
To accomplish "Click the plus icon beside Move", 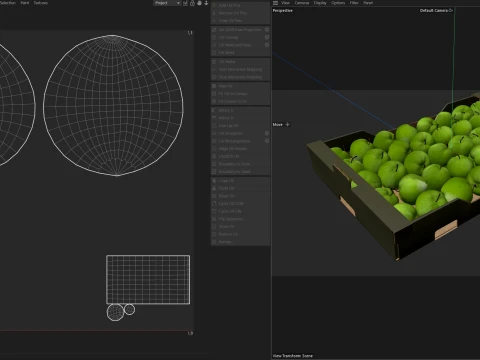I will tap(287, 124).
